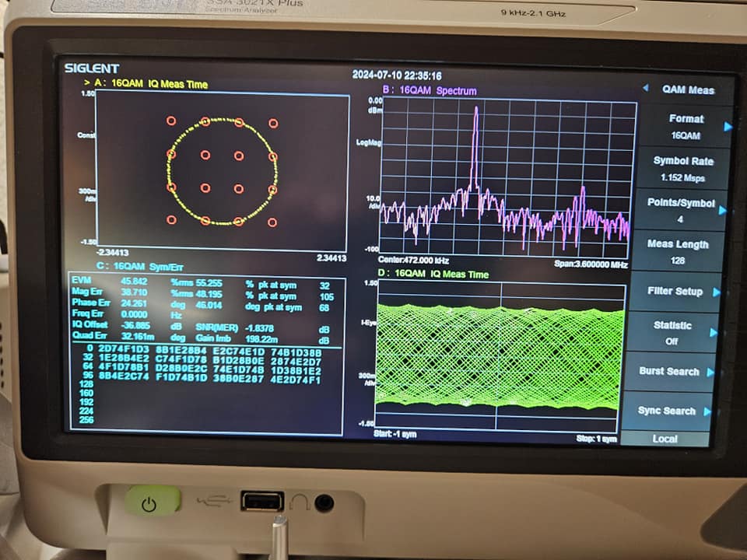This screenshot has height=560, width=747.
Task: Click the Gain Imb value 198.22m
Action: [261, 339]
